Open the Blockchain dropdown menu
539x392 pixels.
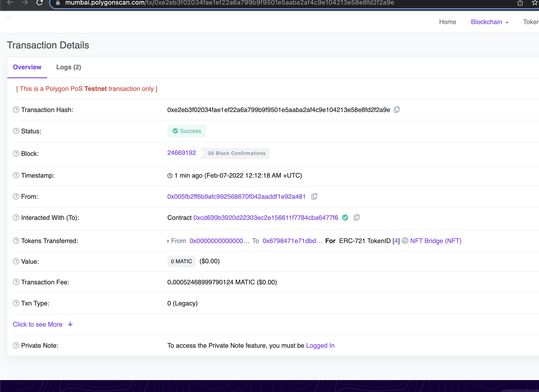click(490, 22)
